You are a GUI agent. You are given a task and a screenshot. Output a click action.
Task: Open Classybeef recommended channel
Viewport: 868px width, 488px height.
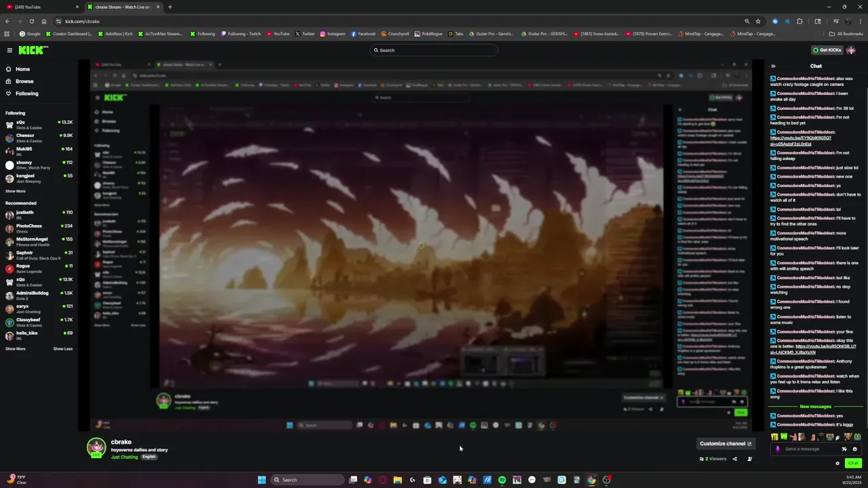pyautogui.click(x=39, y=322)
